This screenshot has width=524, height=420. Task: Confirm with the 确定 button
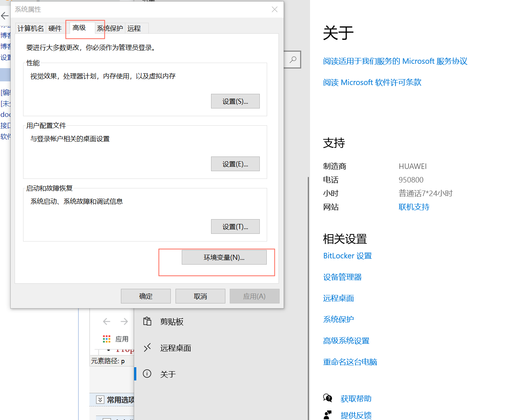pos(146,296)
